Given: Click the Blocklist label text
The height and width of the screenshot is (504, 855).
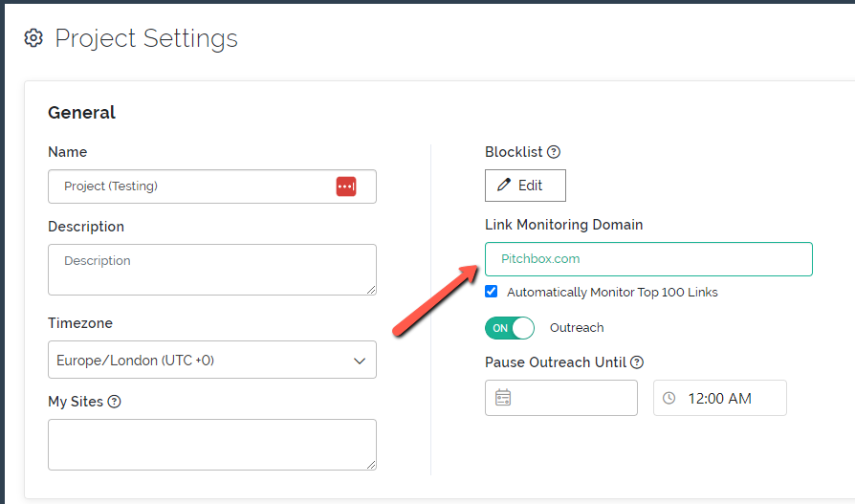Looking at the screenshot, I should click(514, 152).
